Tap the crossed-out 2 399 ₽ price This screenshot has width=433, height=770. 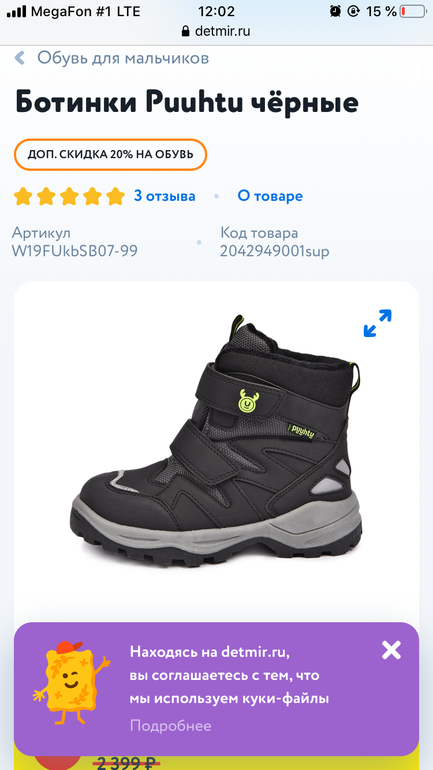129,764
